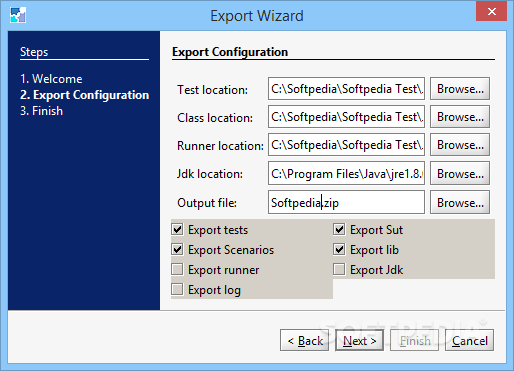This screenshot has width=514, height=371.
Task: Click the 'Runner location:' label
Action: (220, 146)
